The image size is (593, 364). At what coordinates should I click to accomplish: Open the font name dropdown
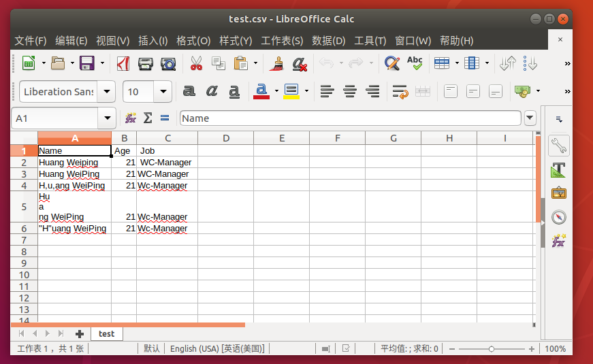pyautogui.click(x=106, y=92)
